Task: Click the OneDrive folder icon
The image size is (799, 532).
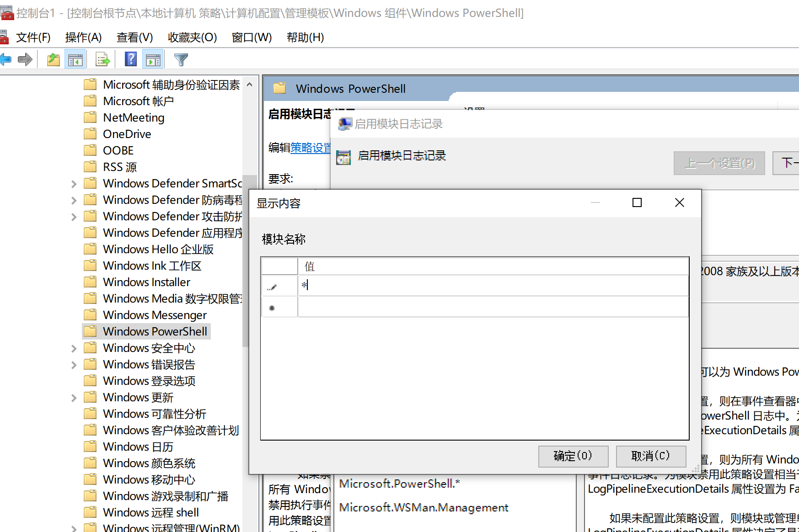Action: pyautogui.click(x=91, y=134)
